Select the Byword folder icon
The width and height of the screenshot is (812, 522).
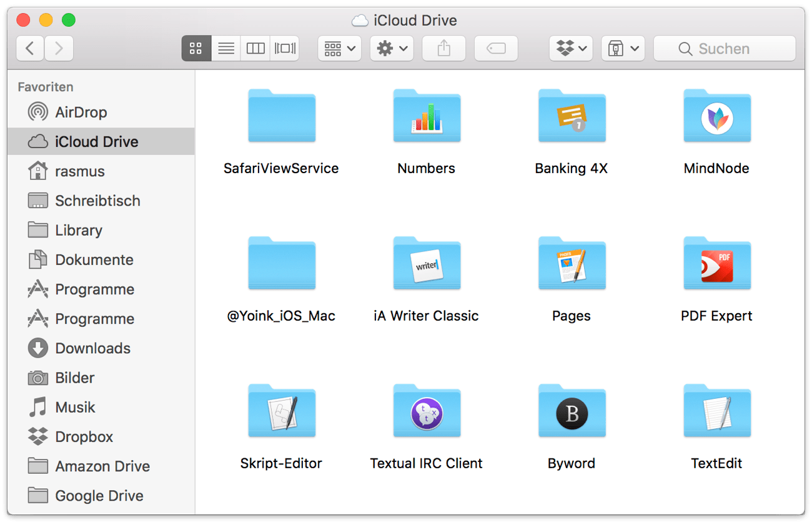point(572,411)
